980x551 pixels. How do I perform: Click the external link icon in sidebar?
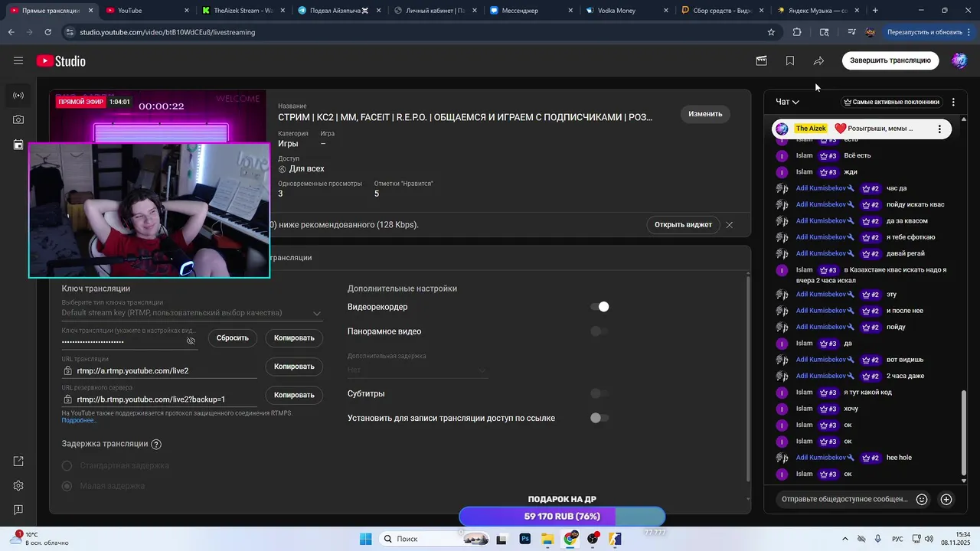pyautogui.click(x=18, y=461)
